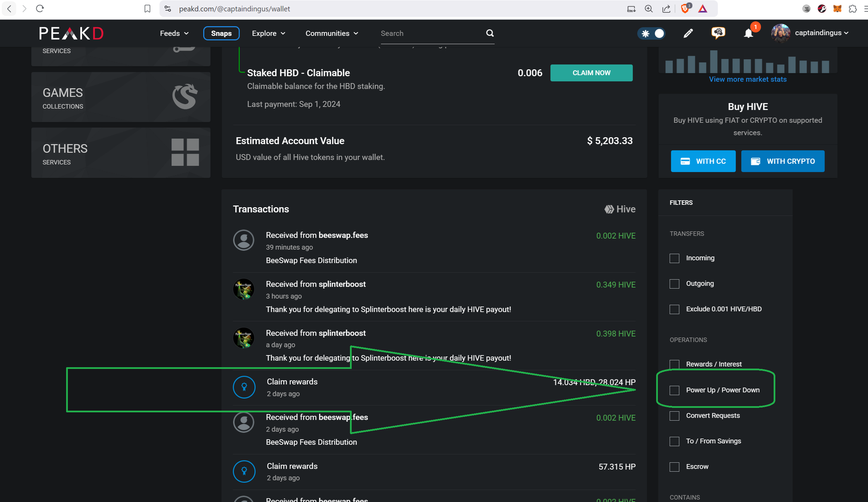Click Estimated Account Value $ 5,203.33
This screenshot has height=502, width=868.
tap(610, 141)
